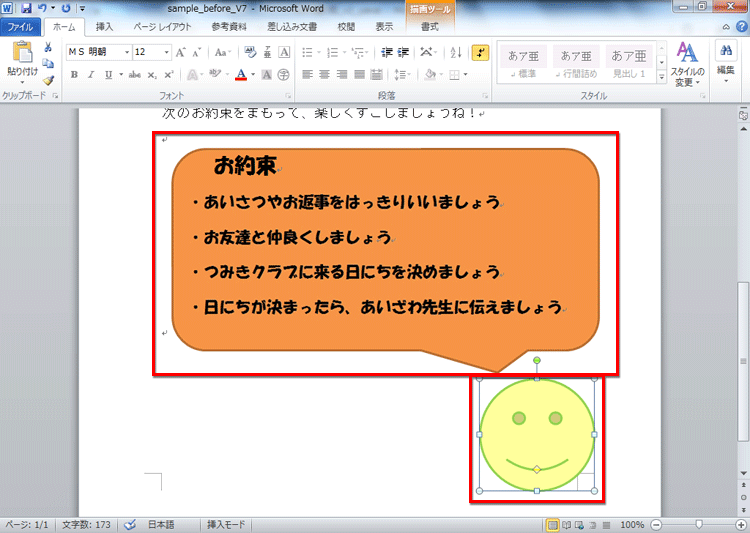The height and width of the screenshot is (533, 750).
Task: Switch to web layout view
Action: click(579, 525)
